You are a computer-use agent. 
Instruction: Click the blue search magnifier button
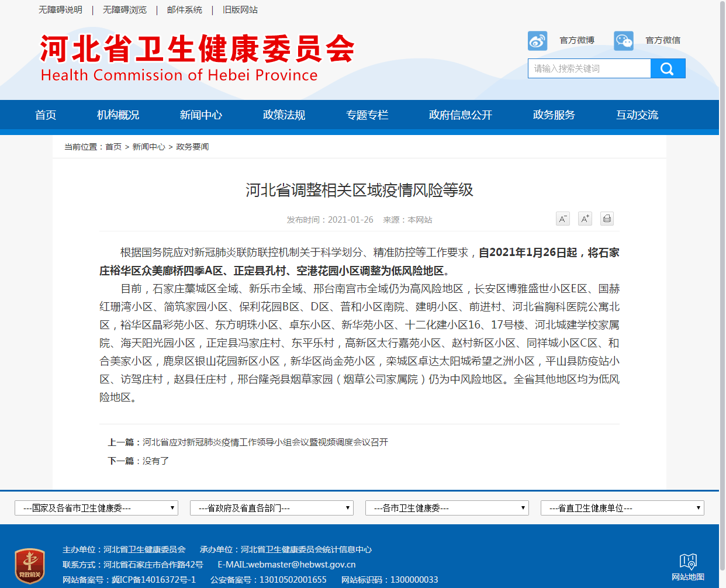point(668,68)
